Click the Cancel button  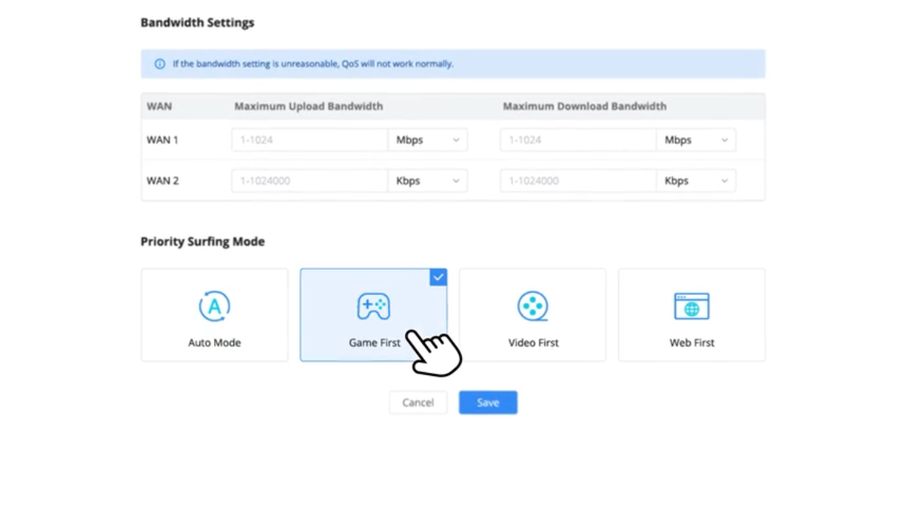[418, 403]
